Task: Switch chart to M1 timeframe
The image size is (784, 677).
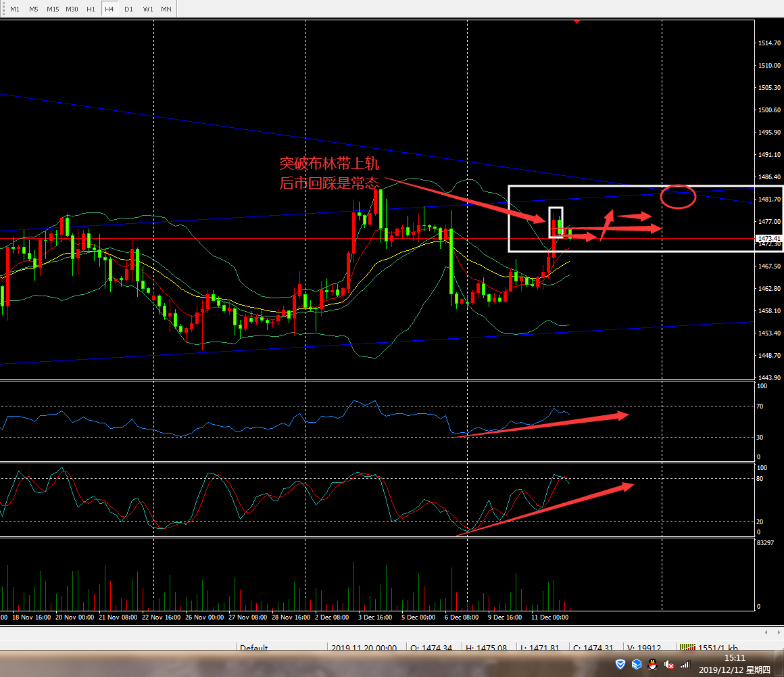Action: [x=15, y=9]
